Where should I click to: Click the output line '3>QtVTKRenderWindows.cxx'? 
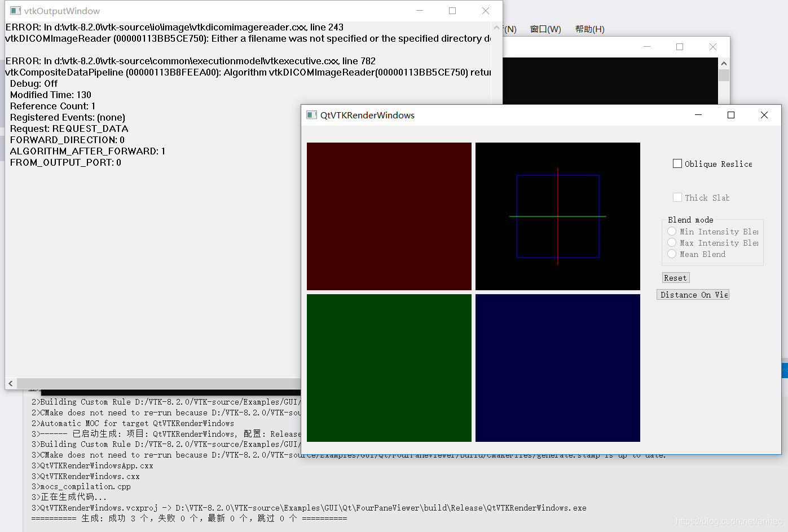(x=86, y=476)
